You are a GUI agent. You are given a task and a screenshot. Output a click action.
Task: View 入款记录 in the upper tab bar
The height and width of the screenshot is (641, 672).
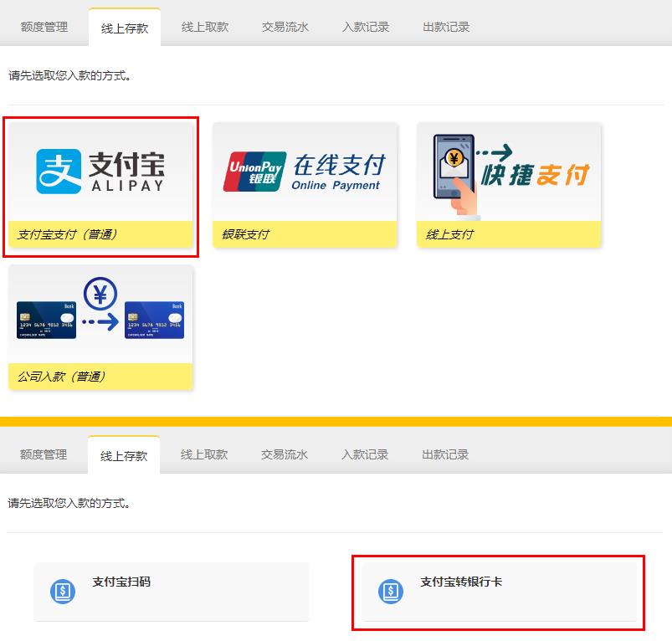pyautogui.click(x=366, y=27)
